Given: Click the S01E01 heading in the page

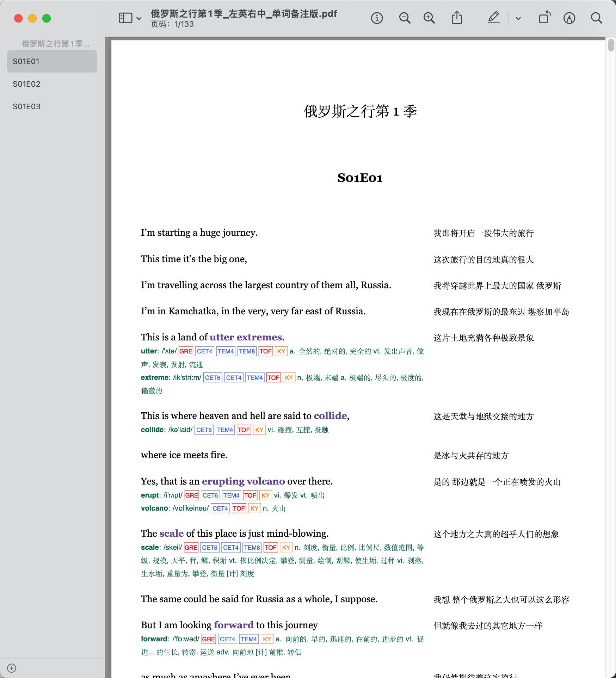Looking at the screenshot, I should pos(360,178).
